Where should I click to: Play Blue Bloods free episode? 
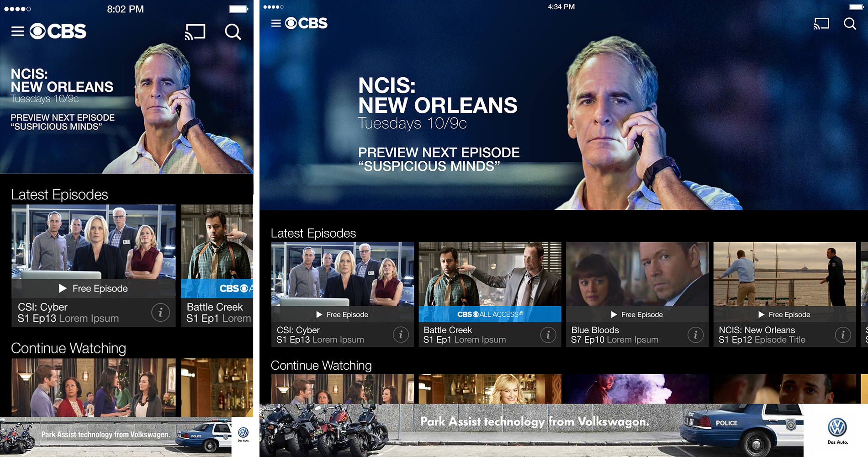coord(637,314)
